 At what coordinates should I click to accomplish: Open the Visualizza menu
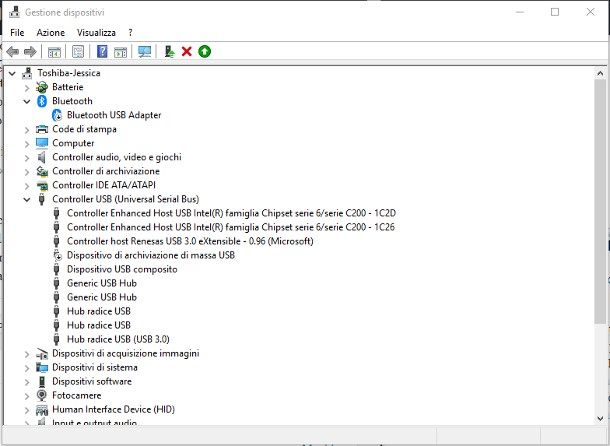pyautogui.click(x=96, y=33)
